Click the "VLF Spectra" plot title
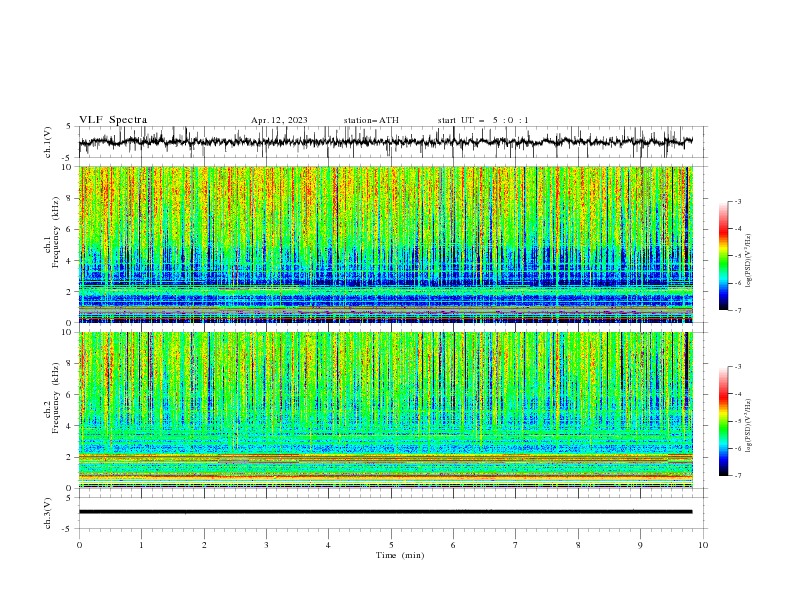792x612 pixels. pos(113,120)
